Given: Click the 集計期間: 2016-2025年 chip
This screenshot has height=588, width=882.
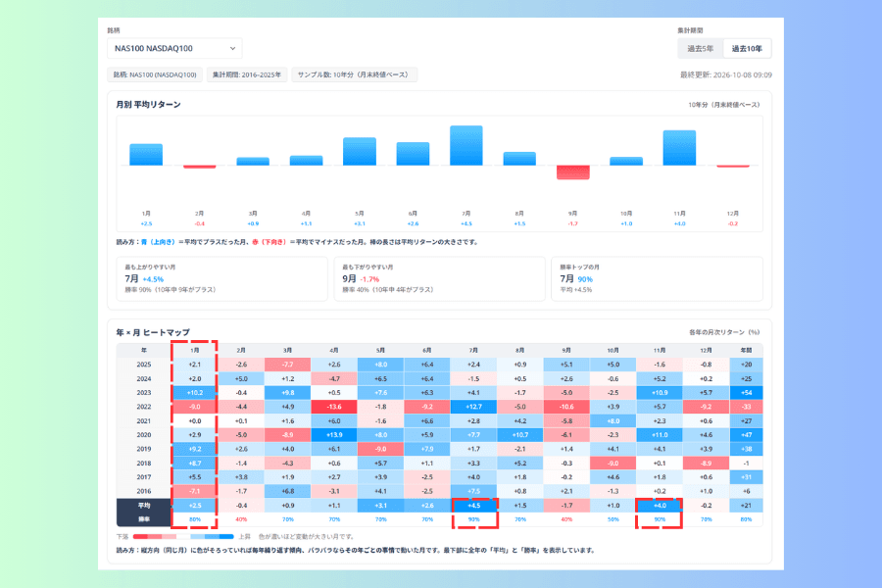Looking at the screenshot, I should click(x=247, y=74).
